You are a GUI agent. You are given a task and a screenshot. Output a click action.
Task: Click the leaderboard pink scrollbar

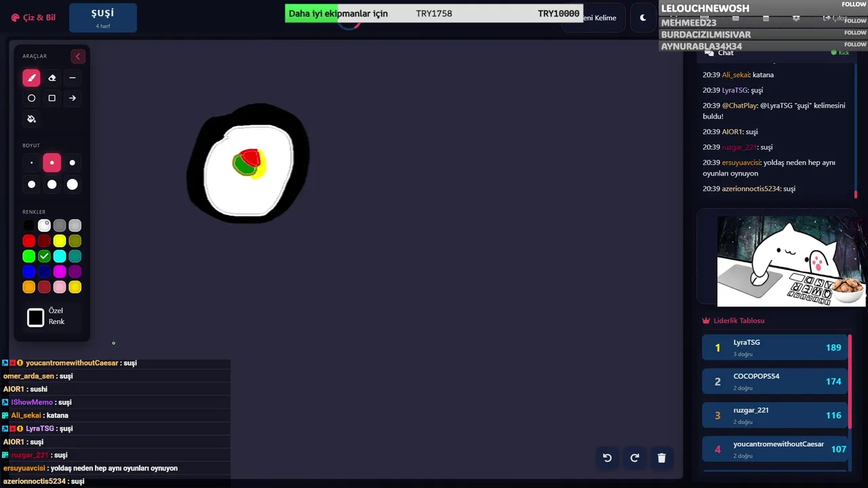(850, 381)
